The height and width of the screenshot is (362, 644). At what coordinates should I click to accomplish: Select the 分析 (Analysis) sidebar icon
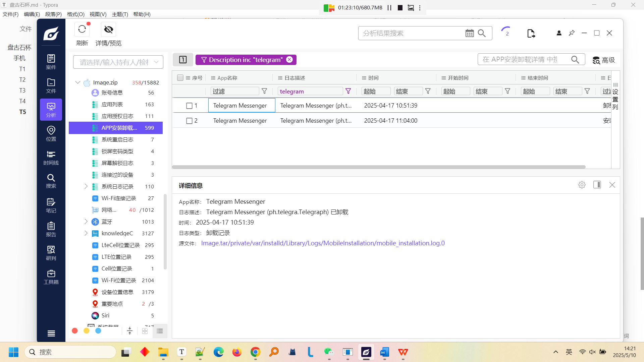(x=51, y=110)
